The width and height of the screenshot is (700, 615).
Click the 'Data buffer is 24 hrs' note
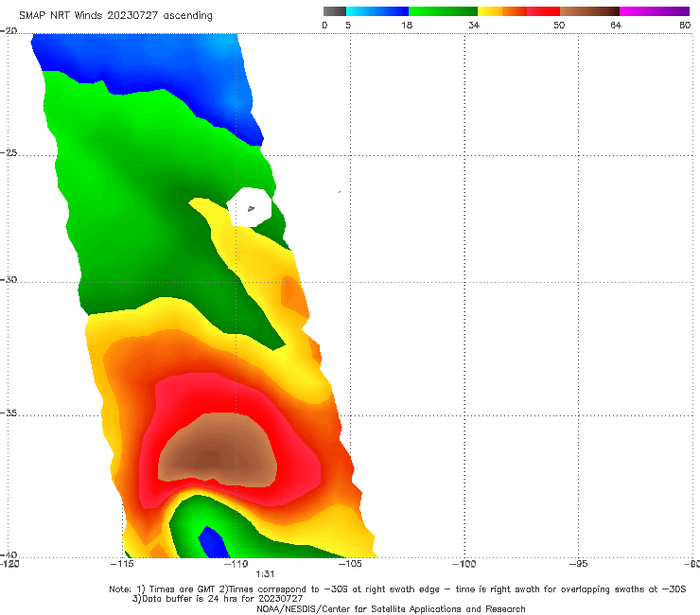point(218,599)
